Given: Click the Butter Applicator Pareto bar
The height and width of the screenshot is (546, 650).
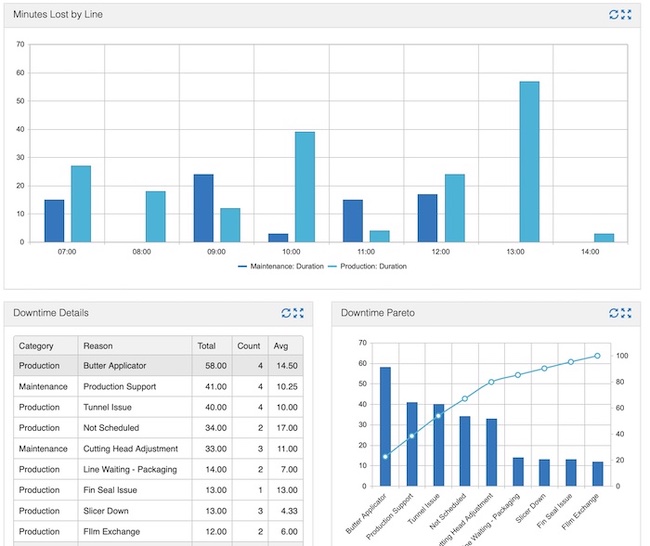Looking at the screenshot, I should (385, 427).
